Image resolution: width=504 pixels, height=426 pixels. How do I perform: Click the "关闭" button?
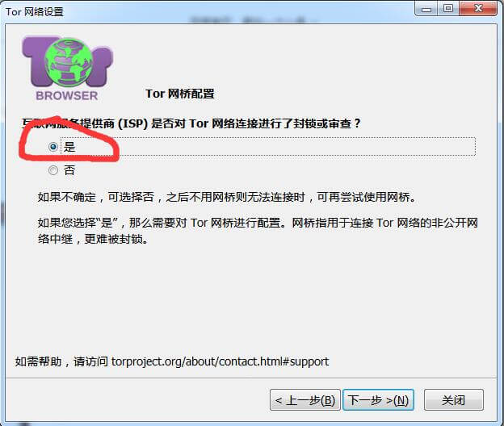pos(454,400)
